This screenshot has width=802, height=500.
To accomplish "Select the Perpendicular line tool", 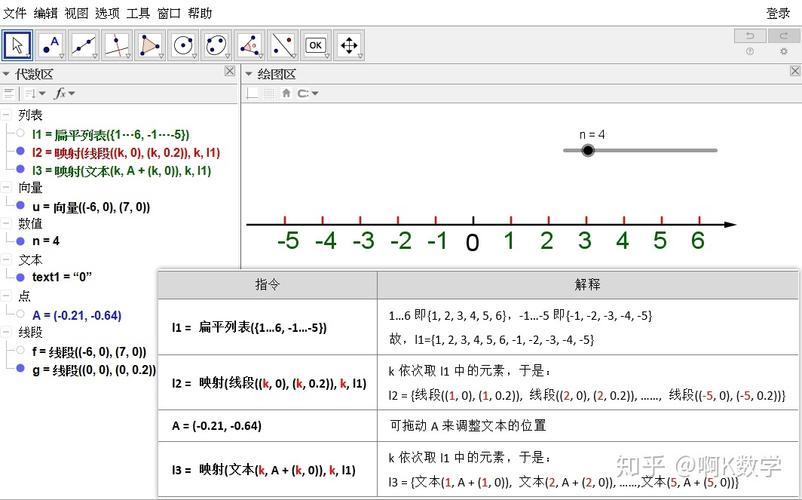I will coord(117,46).
